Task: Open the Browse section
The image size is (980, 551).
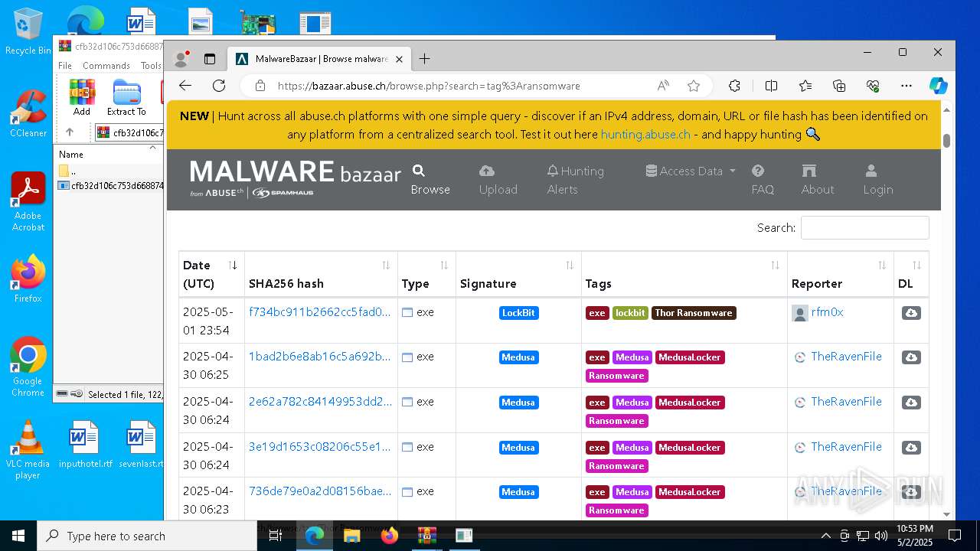Action: coord(430,180)
